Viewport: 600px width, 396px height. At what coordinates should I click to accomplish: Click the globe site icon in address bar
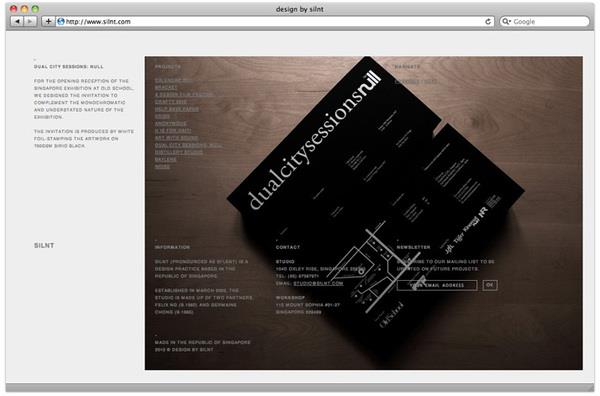60,21
